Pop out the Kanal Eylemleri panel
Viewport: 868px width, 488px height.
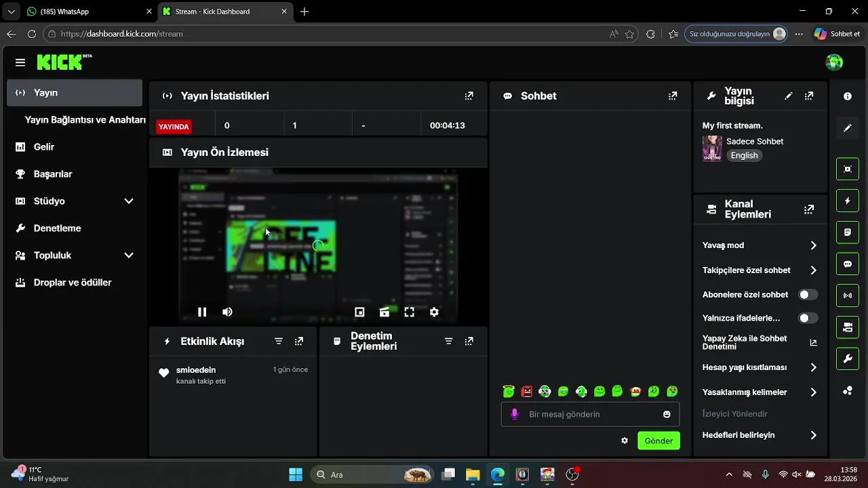(x=809, y=209)
